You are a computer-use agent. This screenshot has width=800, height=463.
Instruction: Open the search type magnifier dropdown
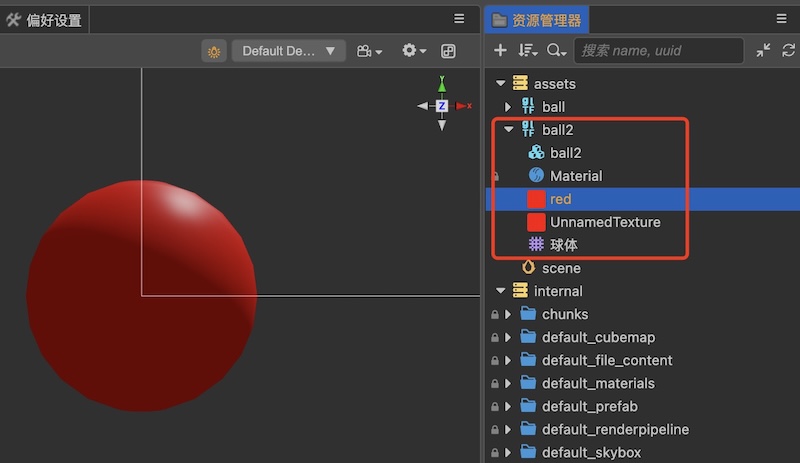556,50
